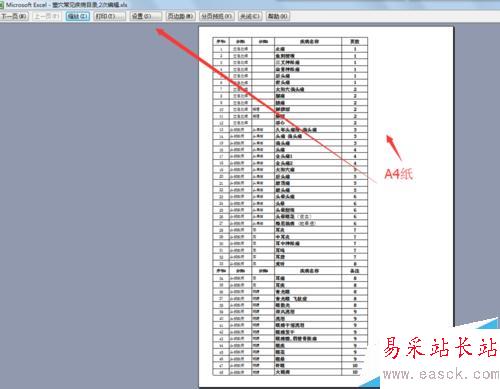Open the 打印 (Print) dialog button

click(110, 16)
